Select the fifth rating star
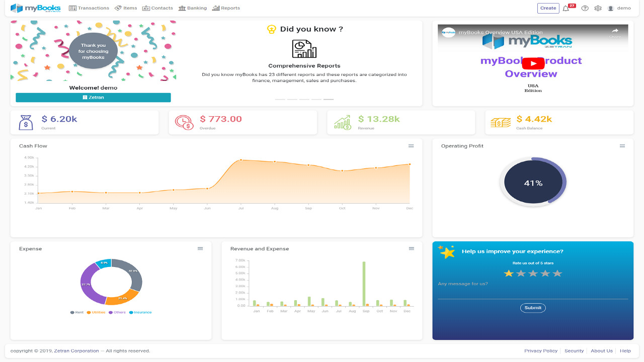Screen dimensions: 644x362 point(557,273)
